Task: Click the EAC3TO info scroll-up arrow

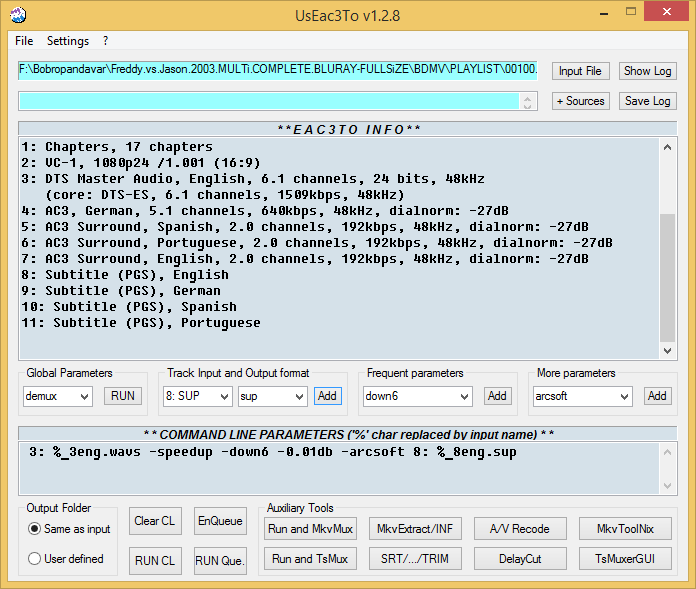Action: point(667,147)
